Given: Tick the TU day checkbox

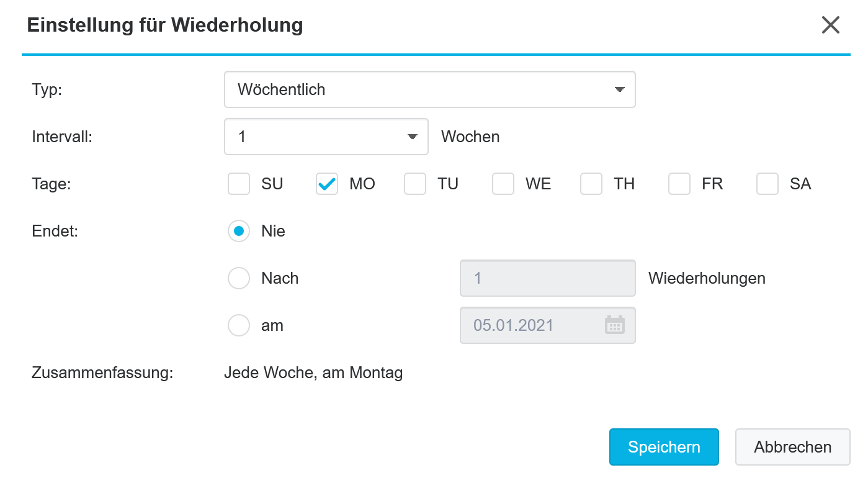Looking at the screenshot, I should point(415,184).
